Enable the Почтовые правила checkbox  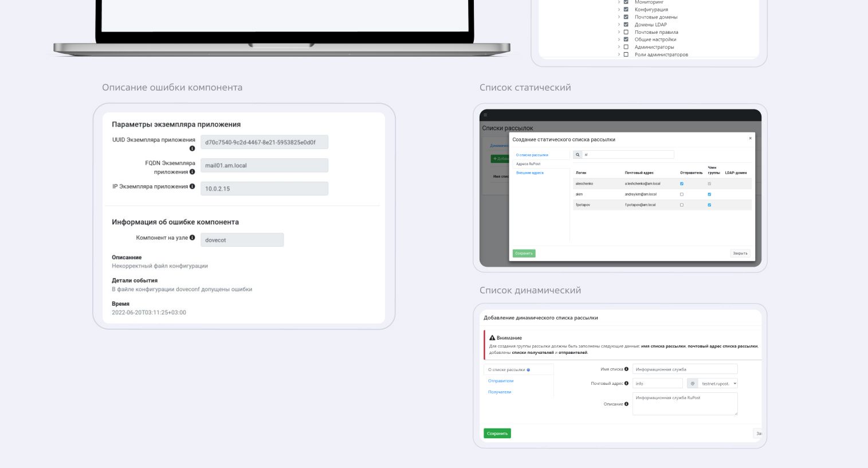click(626, 32)
